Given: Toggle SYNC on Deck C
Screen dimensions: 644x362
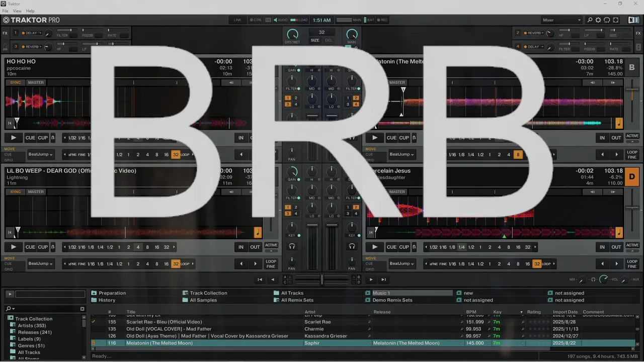Looking at the screenshot, I should coord(16,192).
